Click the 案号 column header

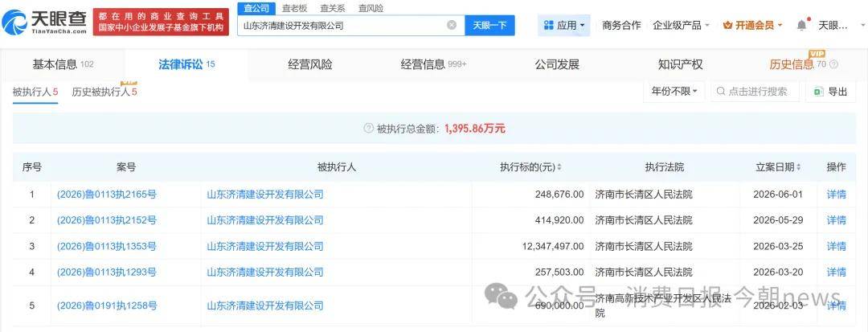[x=126, y=167]
